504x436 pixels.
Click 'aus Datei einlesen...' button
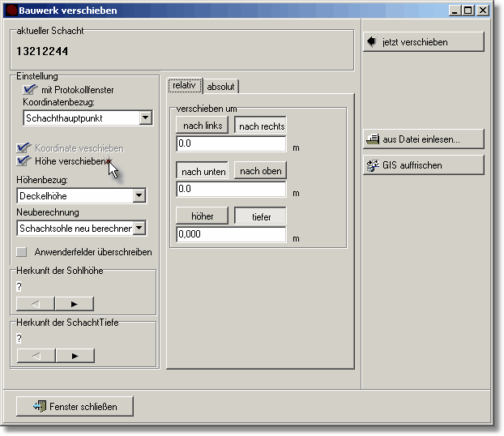pyautogui.click(x=422, y=139)
